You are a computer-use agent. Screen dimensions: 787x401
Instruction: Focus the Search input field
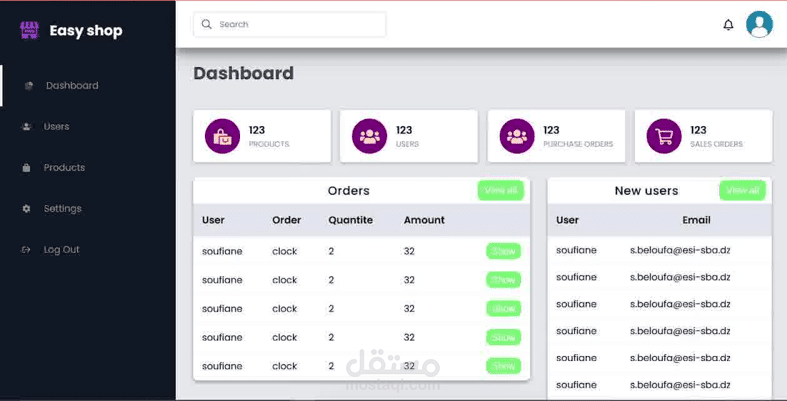[x=290, y=25]
